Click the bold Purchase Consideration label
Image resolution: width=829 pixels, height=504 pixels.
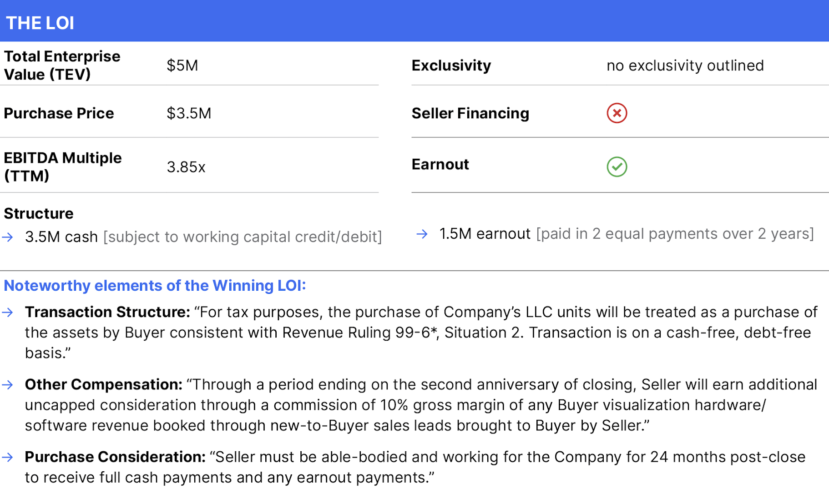[115, 457]
